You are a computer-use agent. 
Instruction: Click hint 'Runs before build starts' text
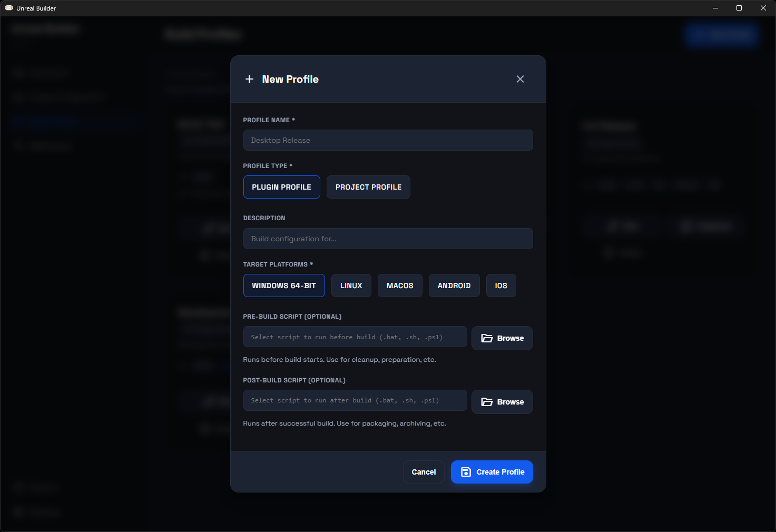click(339, 360)
